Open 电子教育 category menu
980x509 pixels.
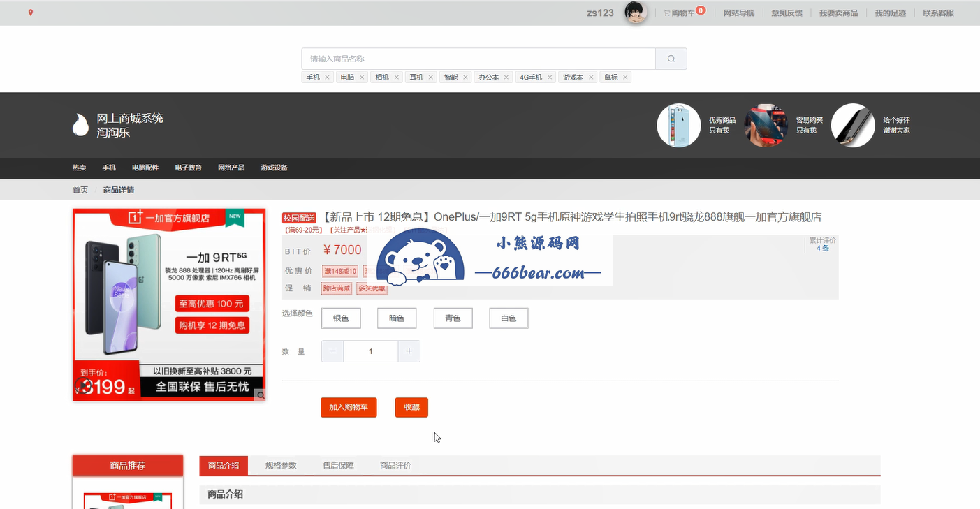pos(189,168)
